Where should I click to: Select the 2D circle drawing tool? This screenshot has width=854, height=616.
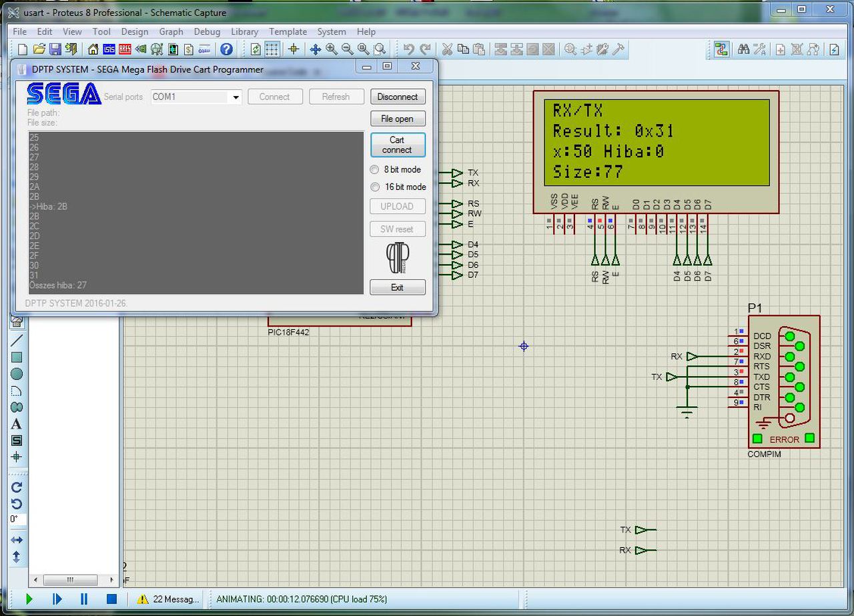[x=17, y=374]
